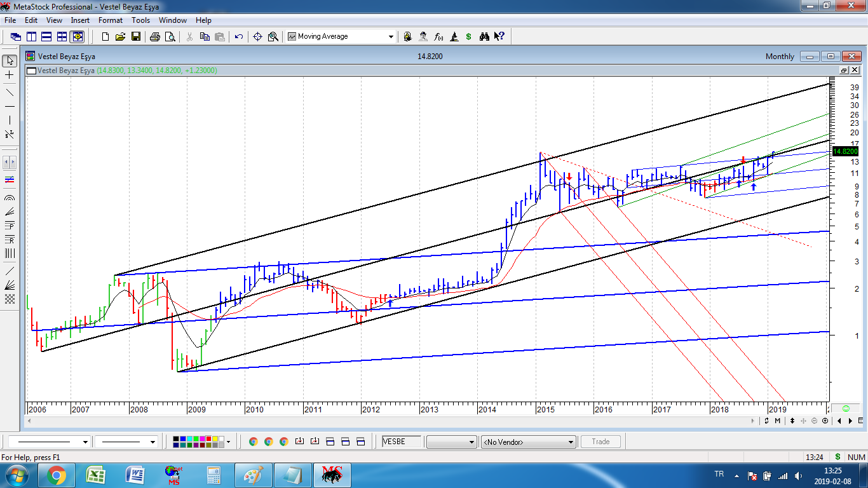Click the Copy icon in toolbar
The image size is (868, 488).
(205, 37)
